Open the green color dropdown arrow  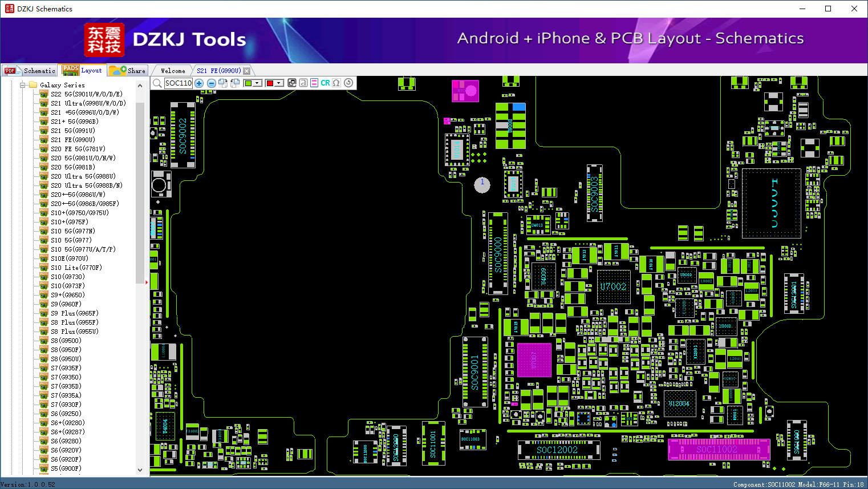(257, 83)
